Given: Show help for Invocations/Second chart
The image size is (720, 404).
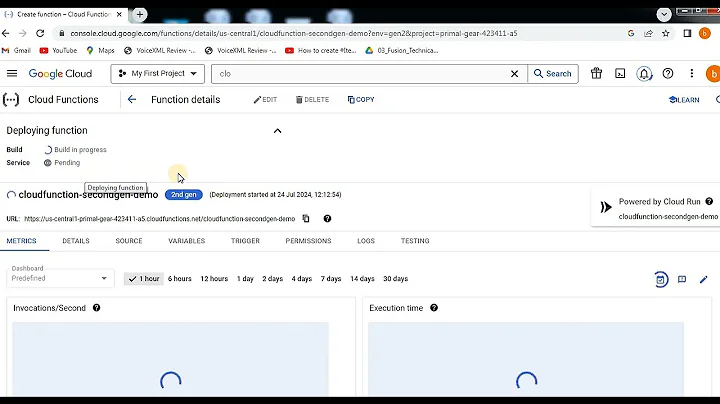Looking at the screenshot, I should (96, 308).
